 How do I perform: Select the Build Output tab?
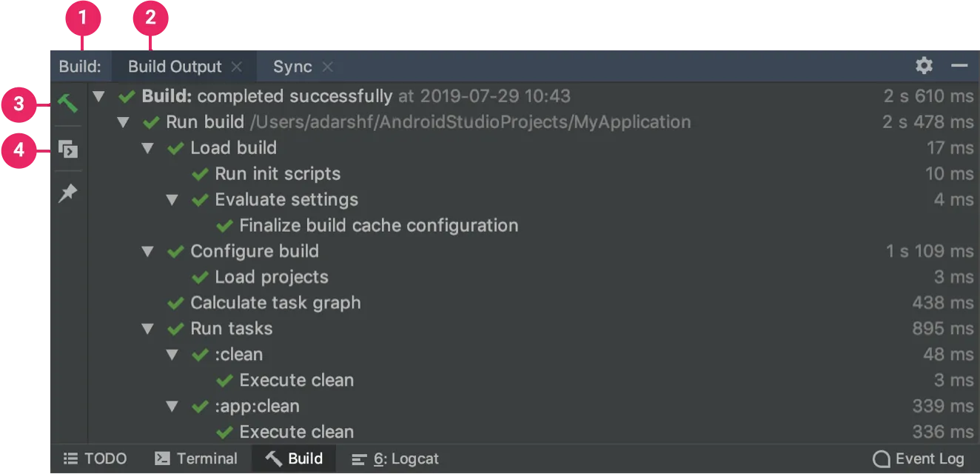[x=175, y=67]
